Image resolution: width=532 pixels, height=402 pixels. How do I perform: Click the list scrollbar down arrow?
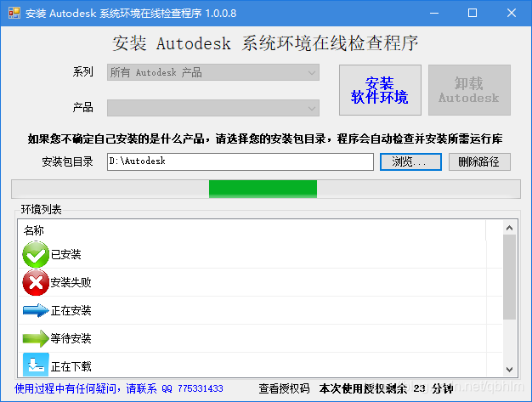[509, 370]
